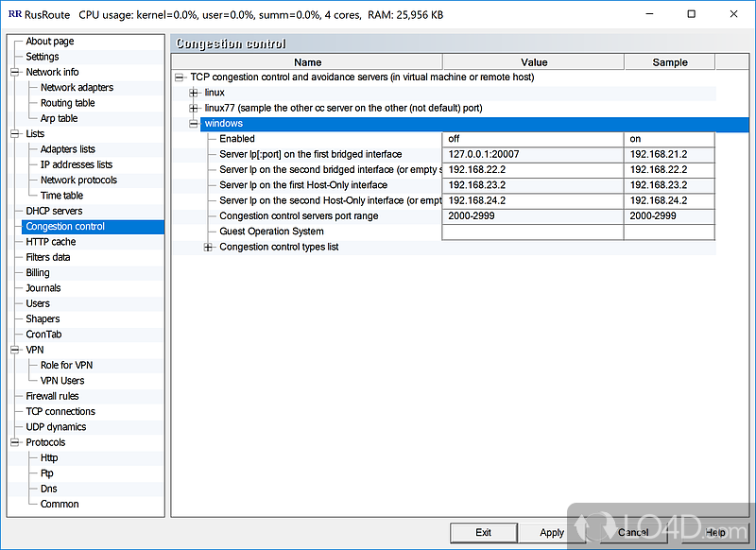Image resolution: width=756 pixels, height=550 pixels.
Task: Click the RusRoute app icon in title bar
Action: (15, 14)
